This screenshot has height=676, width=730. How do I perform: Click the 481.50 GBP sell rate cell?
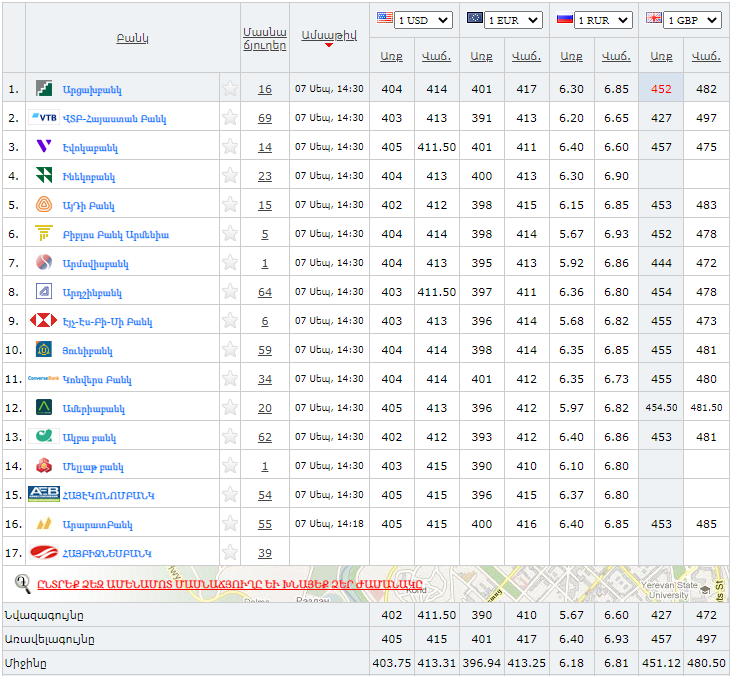pos(706,407)
